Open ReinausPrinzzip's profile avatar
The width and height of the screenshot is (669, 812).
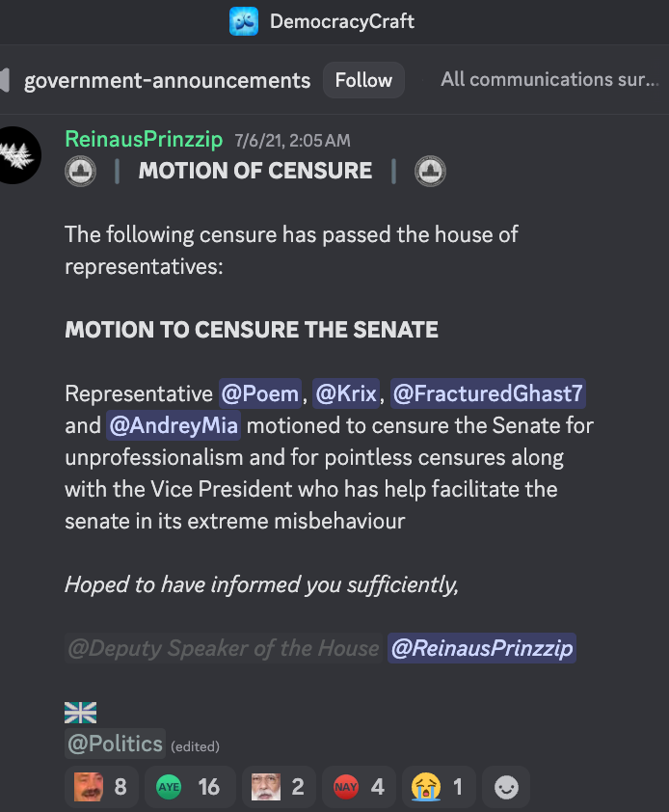point(17,155)
